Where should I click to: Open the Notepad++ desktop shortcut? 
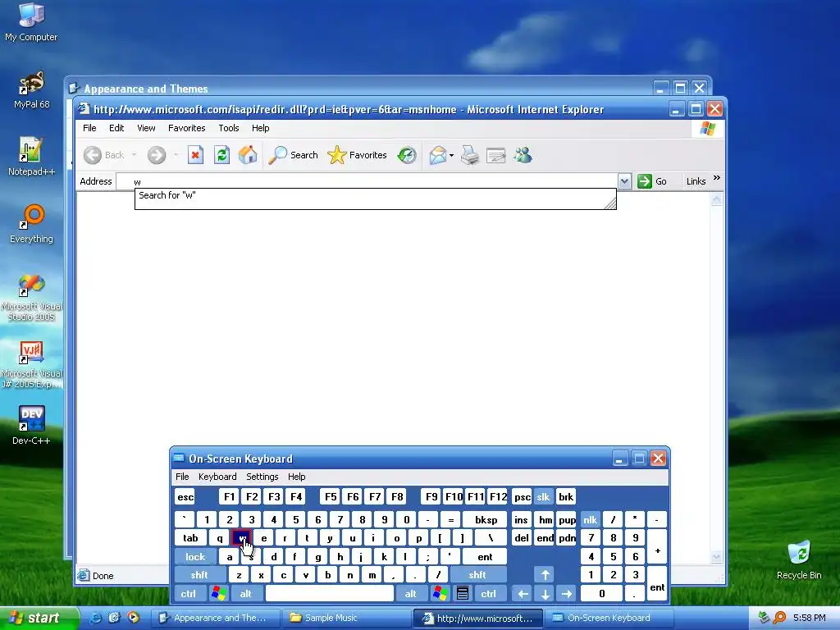[31, 155]
